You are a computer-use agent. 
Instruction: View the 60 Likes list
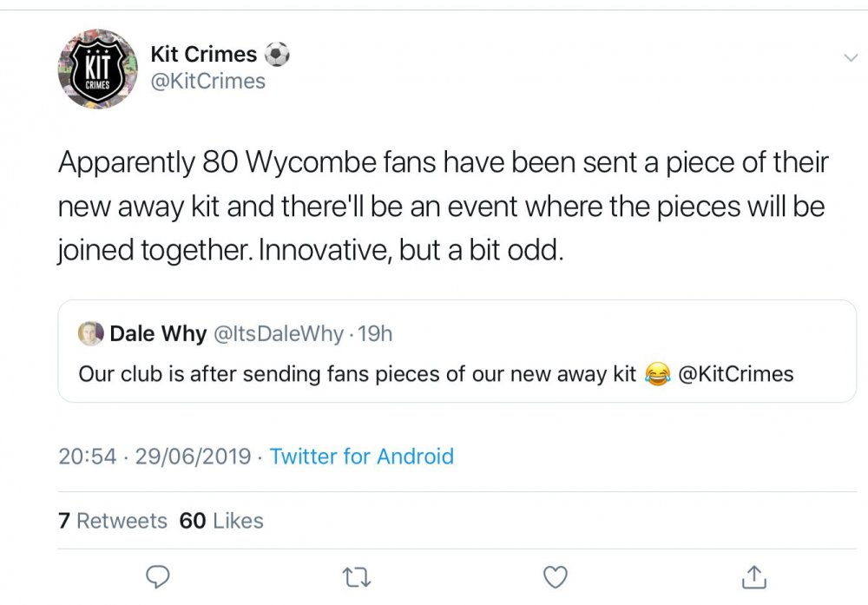pyautogui.click(x=221, y=521)
